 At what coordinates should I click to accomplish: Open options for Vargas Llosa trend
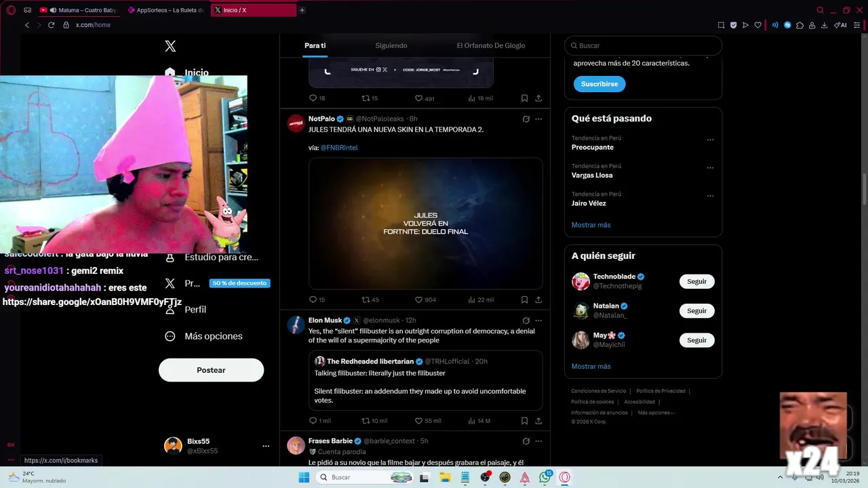click(x=710, y=168)
